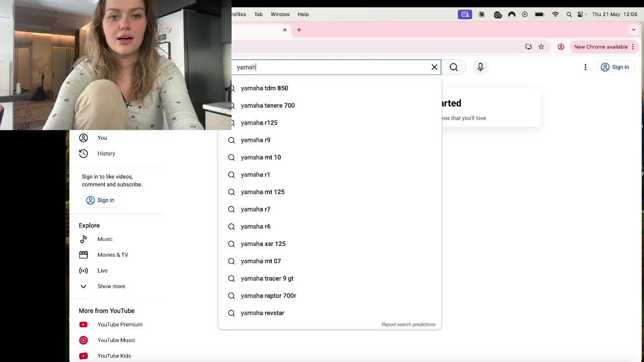Viewport: 644px width, 362px height.
Task: Click the install app icon in address bar
Action: click(528, 47)
